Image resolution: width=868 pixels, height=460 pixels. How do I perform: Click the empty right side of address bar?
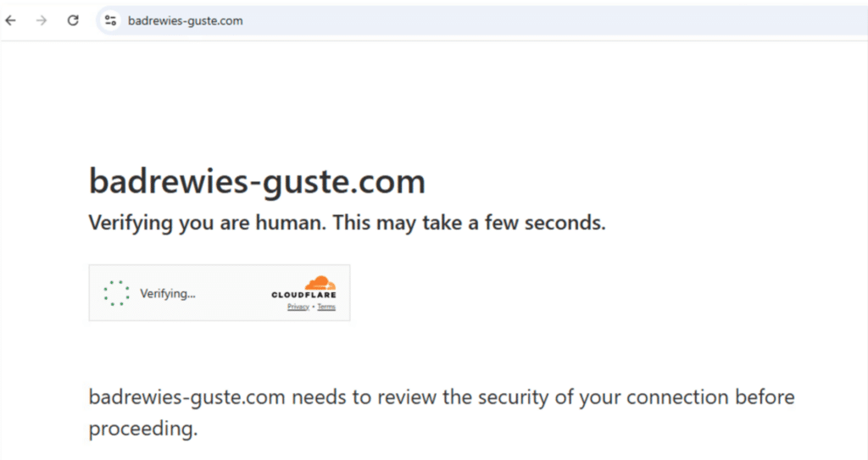pyautogui.click(x=554, y=21)
